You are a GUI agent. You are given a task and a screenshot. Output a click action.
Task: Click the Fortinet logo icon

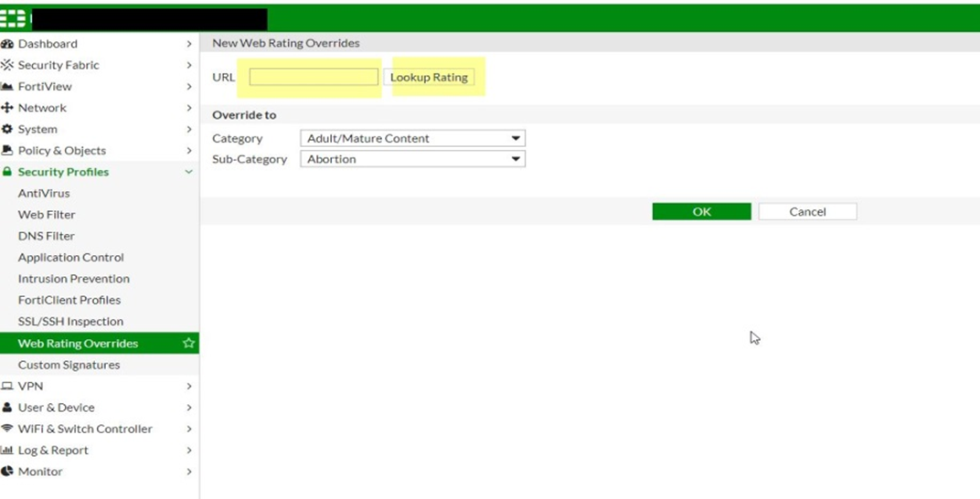[x=14, y=18]
